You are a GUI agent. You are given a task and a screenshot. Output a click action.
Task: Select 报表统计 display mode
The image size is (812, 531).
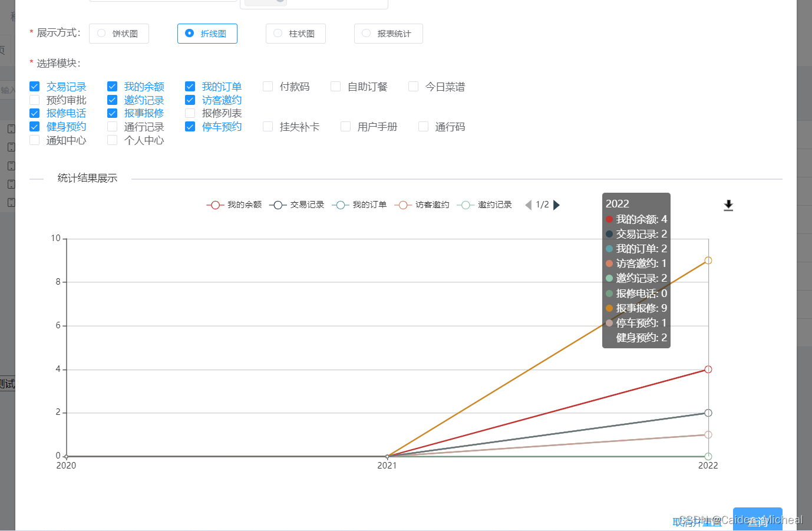point(388,34)
